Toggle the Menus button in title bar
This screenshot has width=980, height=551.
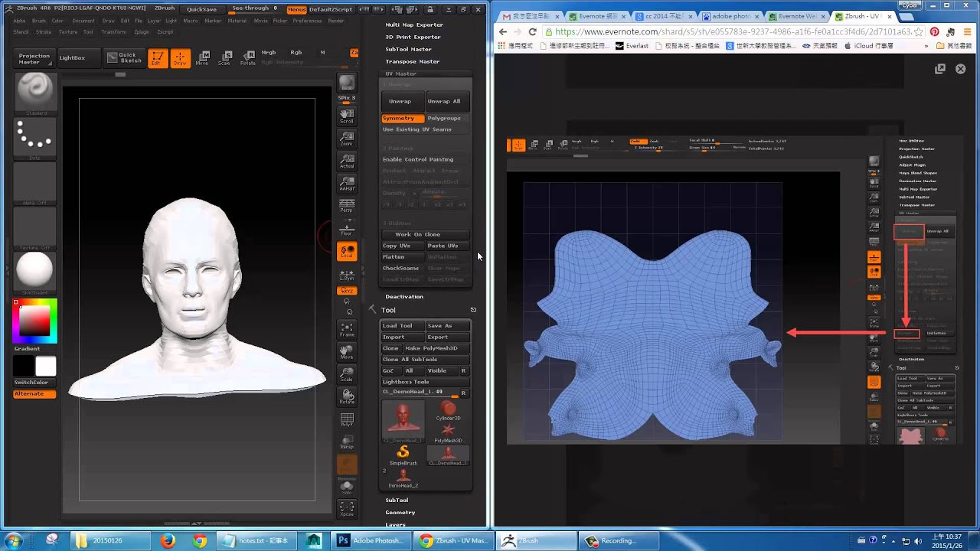click(296, 9)
